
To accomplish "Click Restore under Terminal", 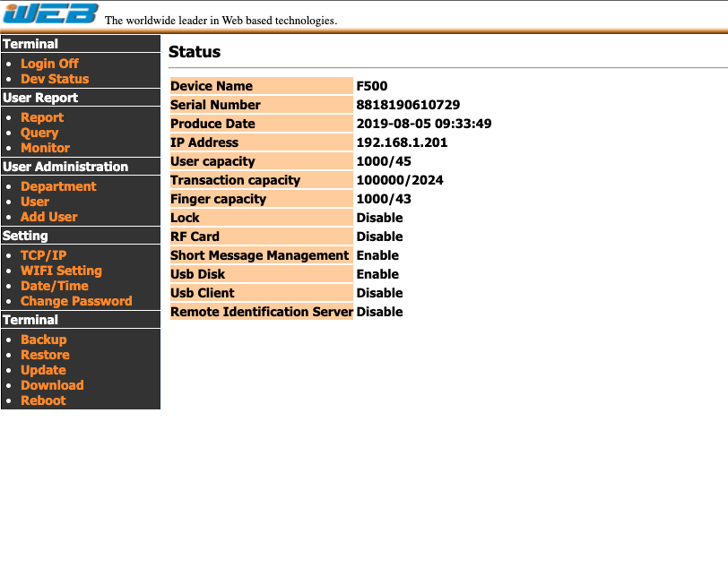I will [45, 355].
